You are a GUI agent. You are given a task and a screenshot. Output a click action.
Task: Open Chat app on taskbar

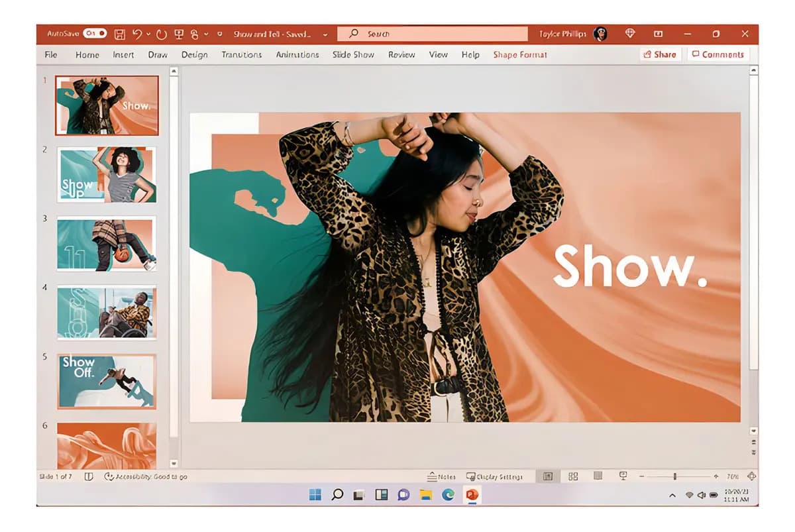coord(403,494)
